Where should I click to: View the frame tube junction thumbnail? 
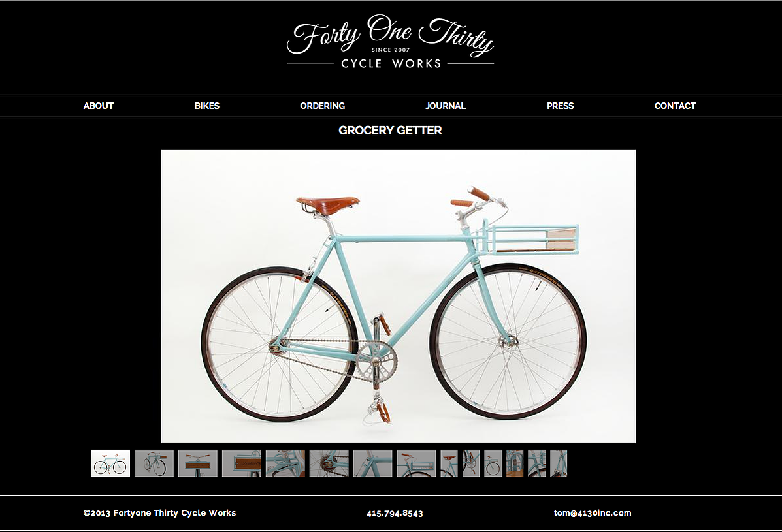tap(373, 463)
